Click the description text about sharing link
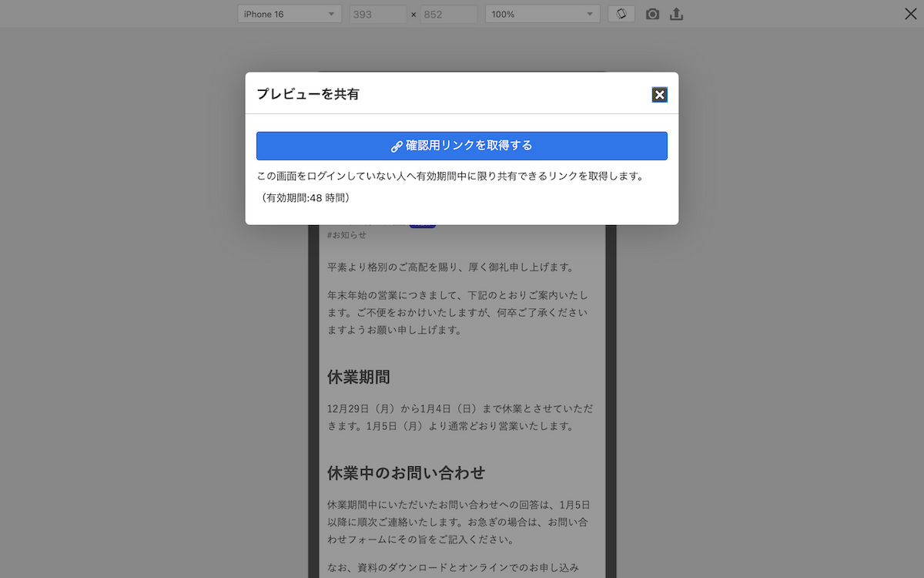The height and width of the screenshot is (578, 924). pos(450,176)
